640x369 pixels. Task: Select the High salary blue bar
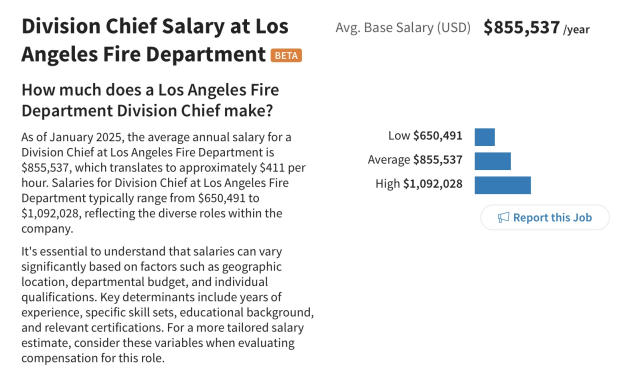click(x=502, y=185)
